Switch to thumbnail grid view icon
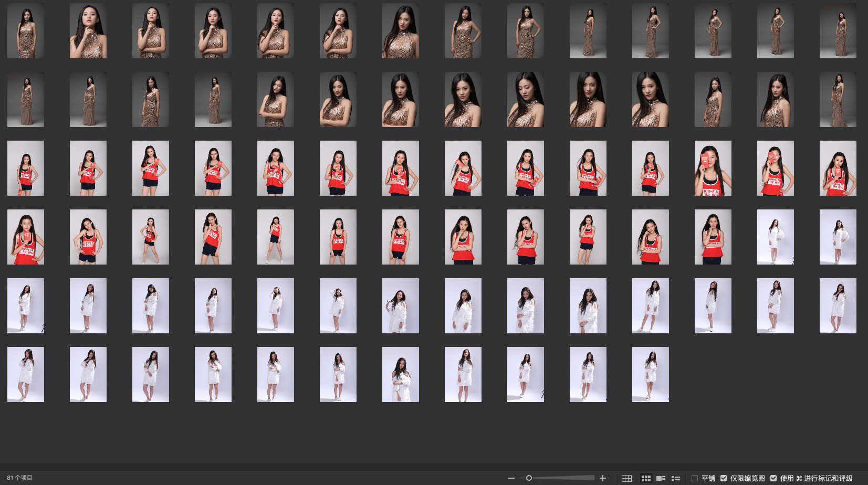 (x=646, y=478)
